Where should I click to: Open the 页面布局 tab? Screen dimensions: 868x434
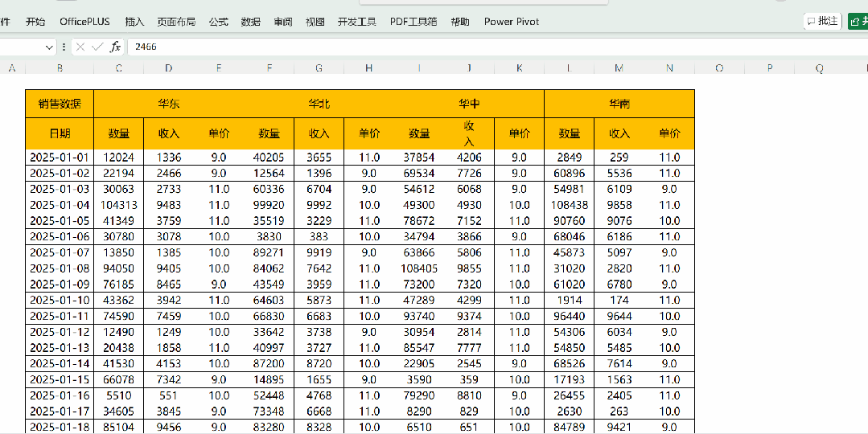coord(176,22)
